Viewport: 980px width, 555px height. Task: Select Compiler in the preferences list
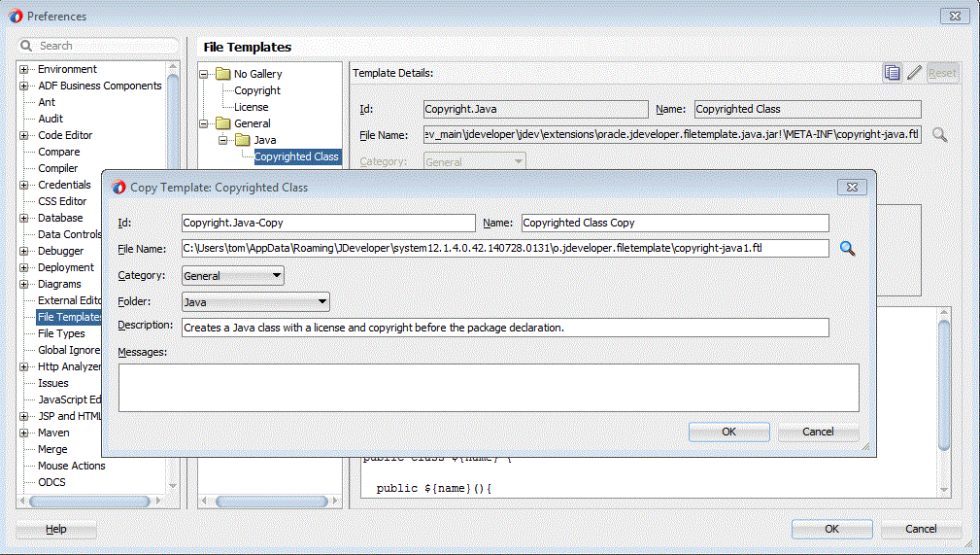point(57,168)
